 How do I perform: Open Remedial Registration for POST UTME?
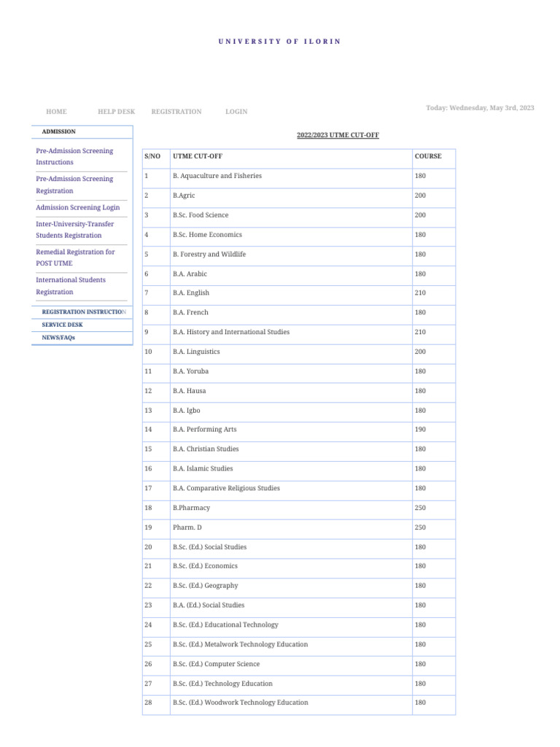pyautogui.click(x=75, y=257)
